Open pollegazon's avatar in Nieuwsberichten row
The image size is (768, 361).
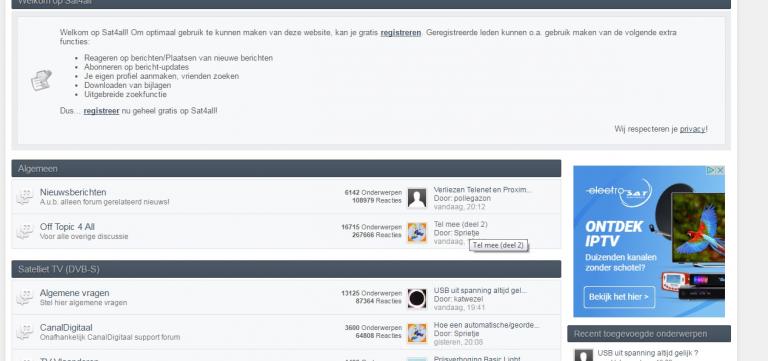417,198
